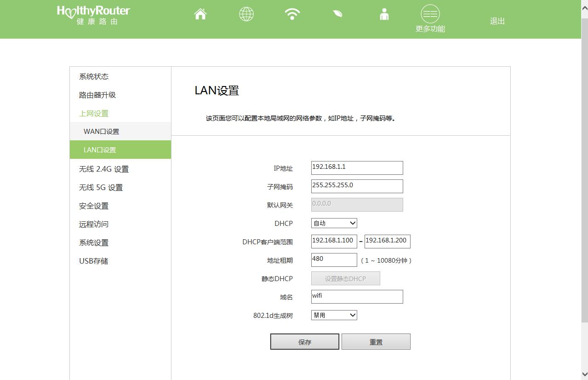This screenshot has height=380, width=588.
Task: Open 安全设置 sidebar item
Action: tap(94, 206)
